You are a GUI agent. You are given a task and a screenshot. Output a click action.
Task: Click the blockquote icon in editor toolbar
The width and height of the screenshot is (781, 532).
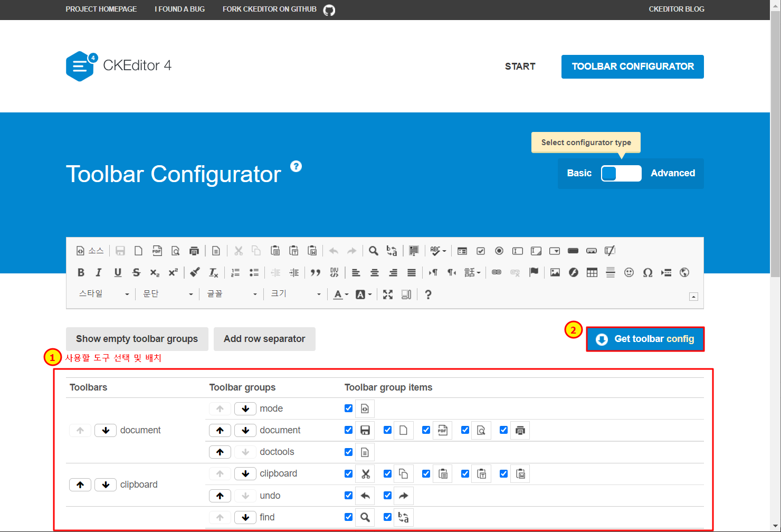pos(316,272)
